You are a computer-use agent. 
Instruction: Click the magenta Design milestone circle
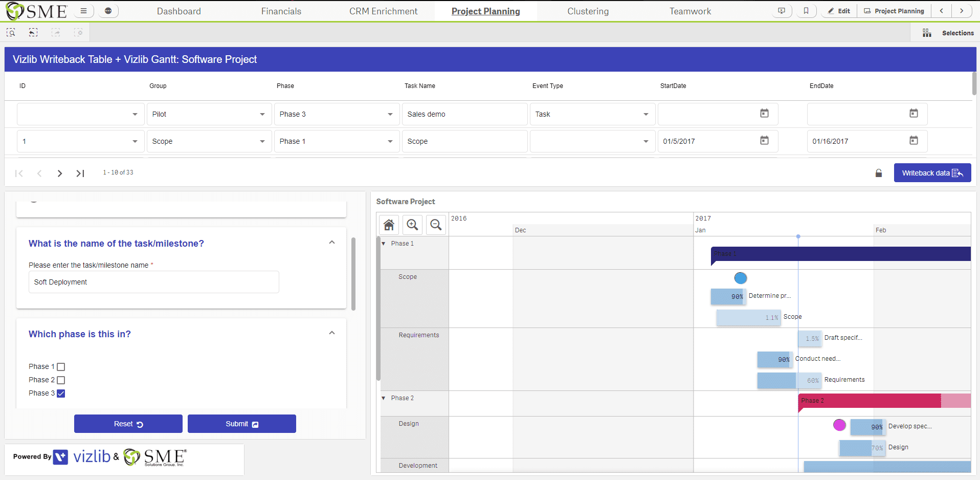839,425
